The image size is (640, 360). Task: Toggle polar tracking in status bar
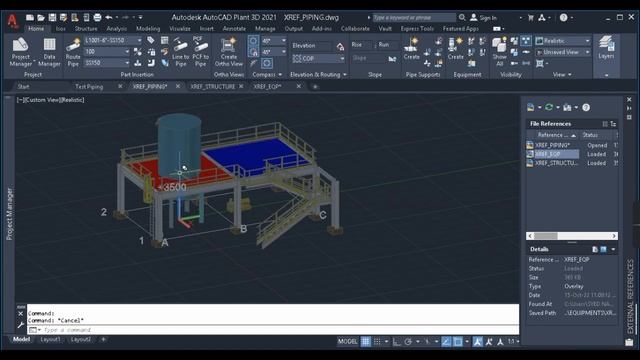[x=408, y=342]
